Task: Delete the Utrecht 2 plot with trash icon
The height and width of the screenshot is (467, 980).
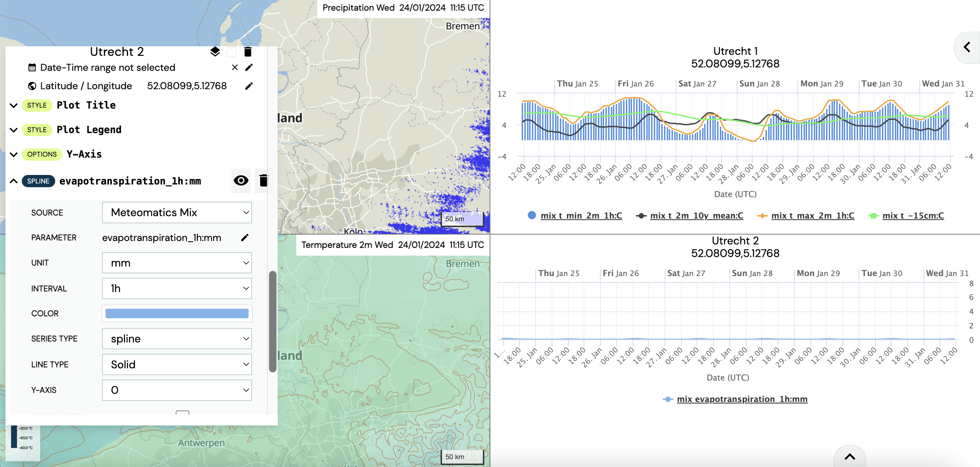Action: [x=248, y=52]
